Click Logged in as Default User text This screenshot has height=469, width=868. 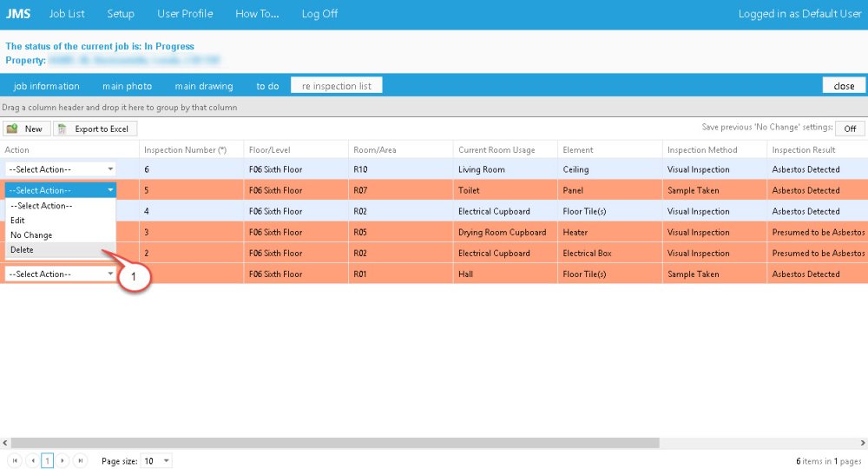tap(800, 14)
